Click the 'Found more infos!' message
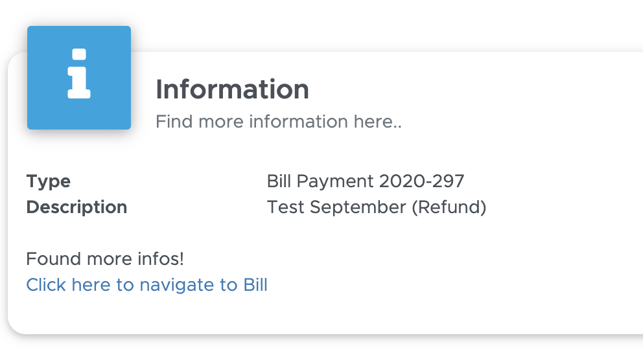This screenshot has width=643, height=364. click(x=105, y=259)
